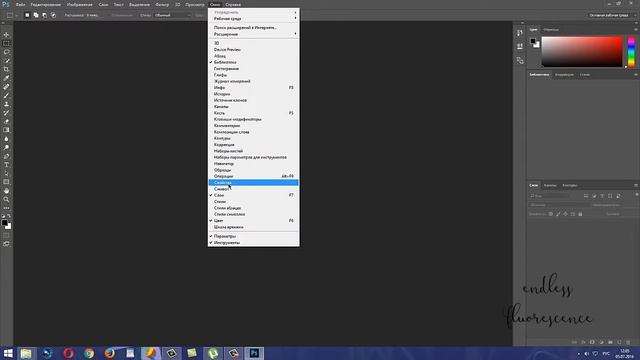640x360 pixels.
Task: Open Основная рабочая среда workspace dropdown
Action: point(611,15)
